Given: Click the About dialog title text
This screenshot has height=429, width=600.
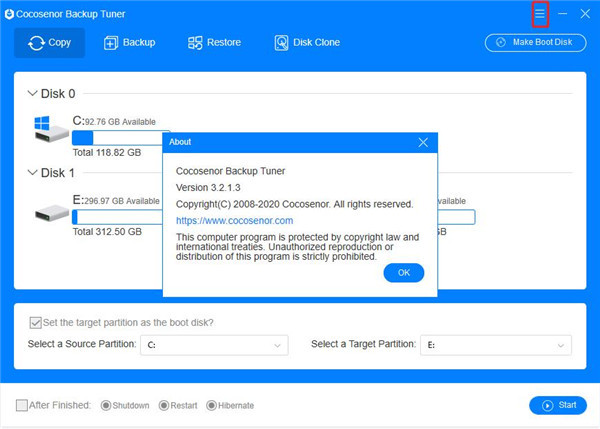Looking at the screenshot, I should click(180, 142).
